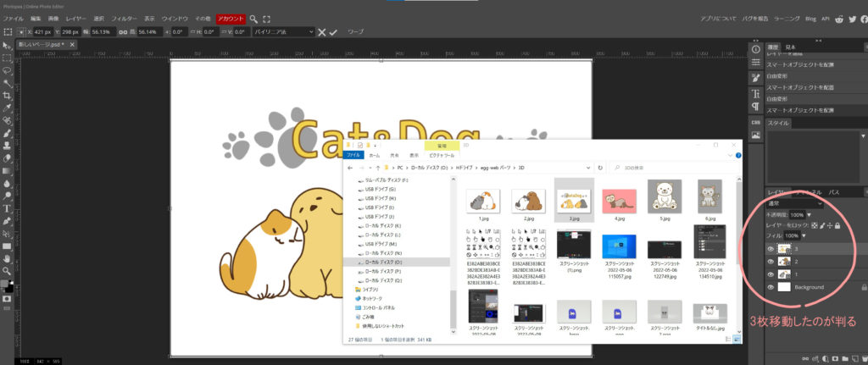
Task: Select the Move tool in toolbar
Action: [x=7, y=45]
